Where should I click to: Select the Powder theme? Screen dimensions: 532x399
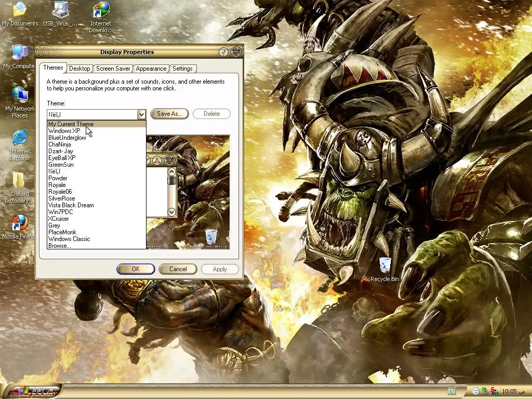pyautogui.click(x=96, y=178)
